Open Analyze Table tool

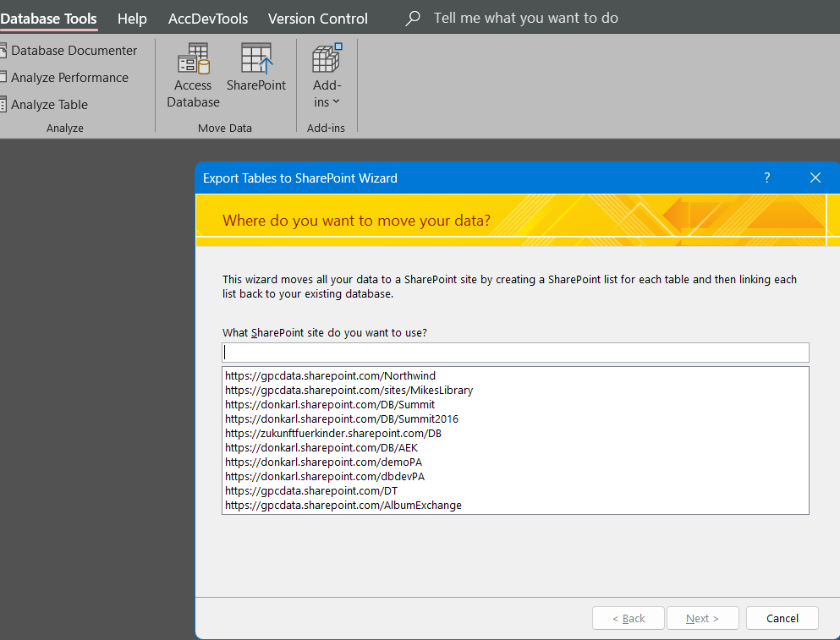tap(44, 105)
